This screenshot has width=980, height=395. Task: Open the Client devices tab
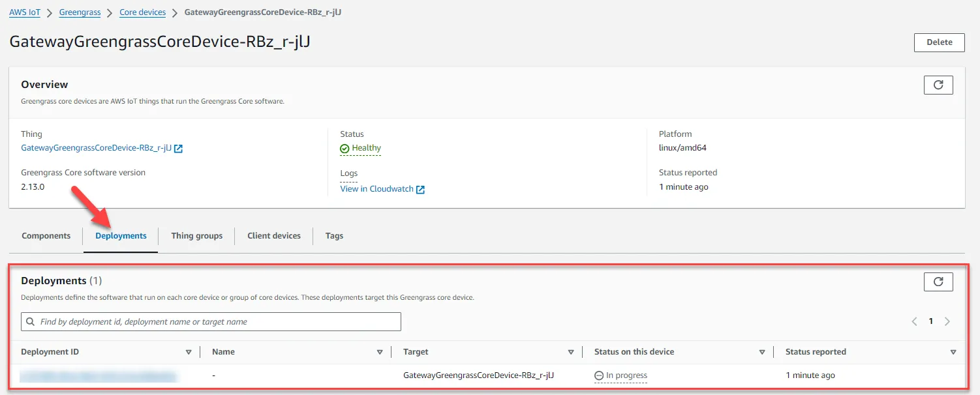(274, 236)
